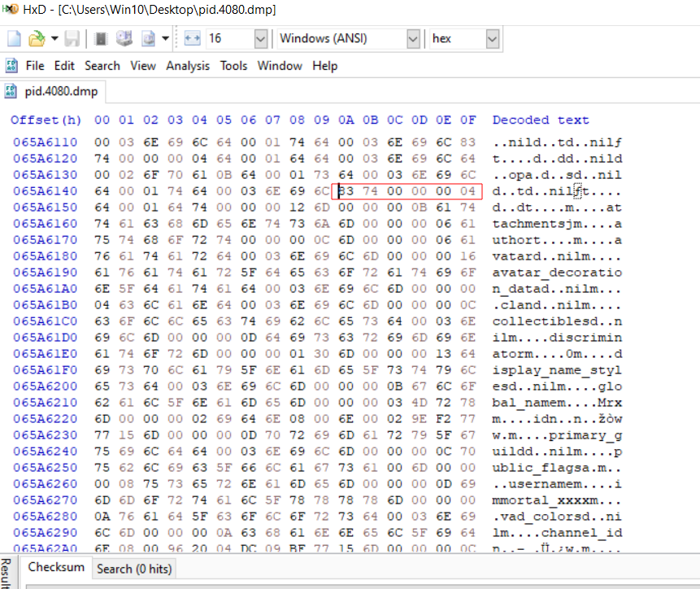Create a new file with the New icon
Screen dimensions: 700x589
pos(14,38)
